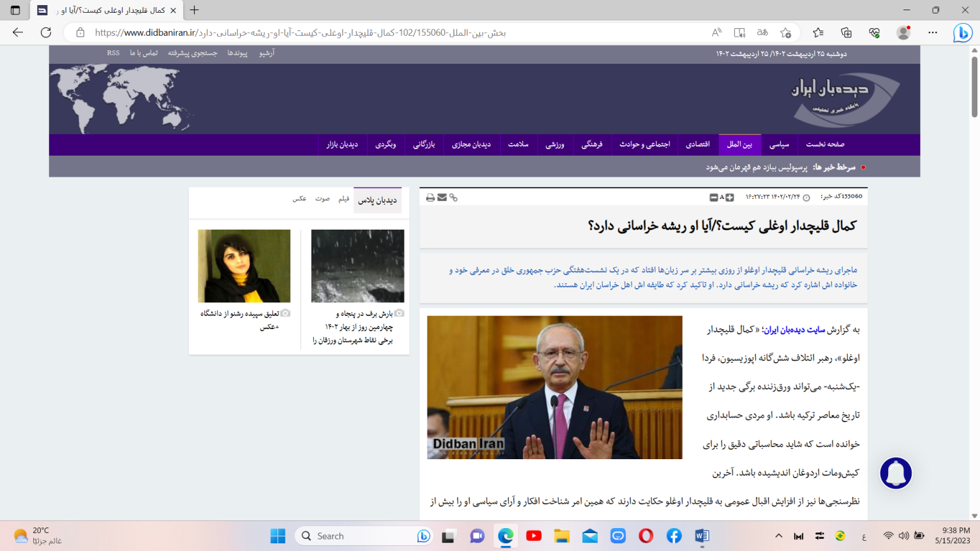Show hidden icons in system tray
The height and width of the screenshot is (551, 980).
click(x=778, y=536)
